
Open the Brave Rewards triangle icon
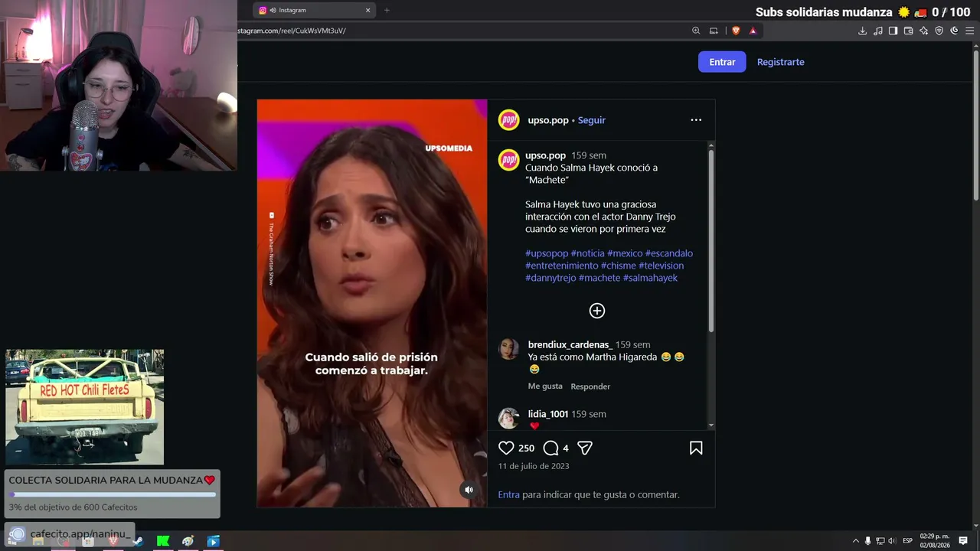pos(753,31)
